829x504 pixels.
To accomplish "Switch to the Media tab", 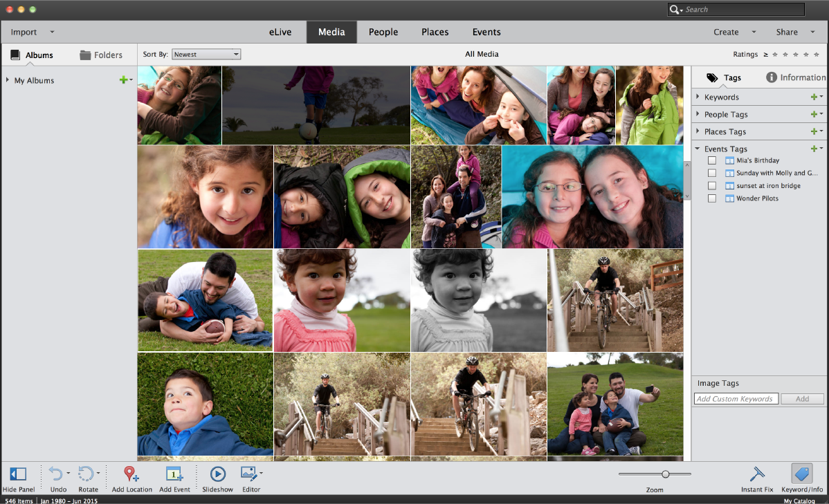I will coord(331,32).
